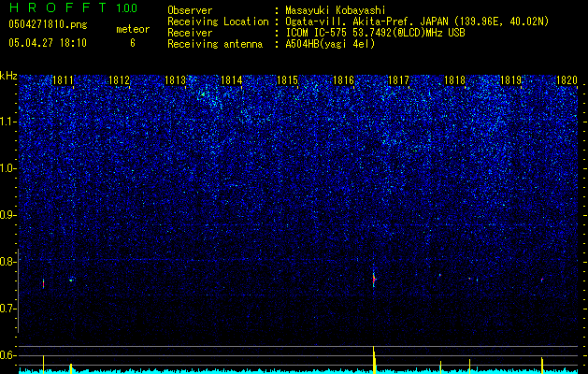Click the date stamp 05.04.27 18:10
The image size is (588, 374).
[x=48, y=43]
